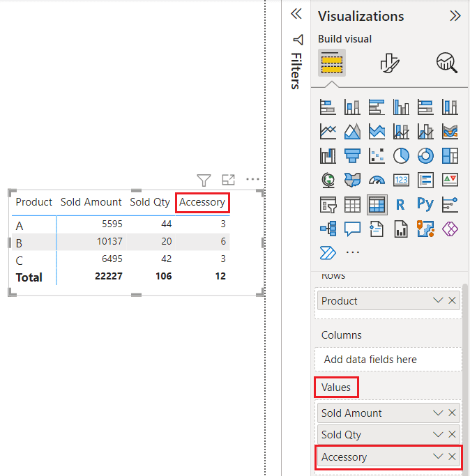Select the KPI visual
This screenshot has width=470, height=476.
click(x=450, y=180)
